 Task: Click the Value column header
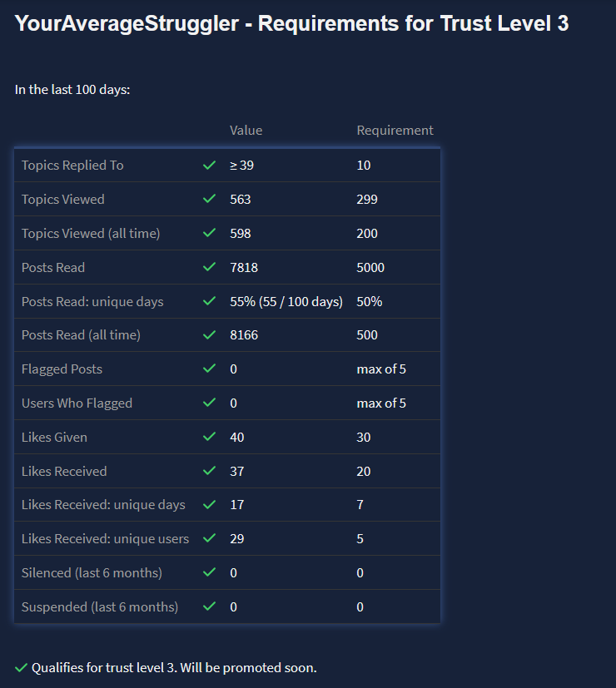(x=246, y=131)
